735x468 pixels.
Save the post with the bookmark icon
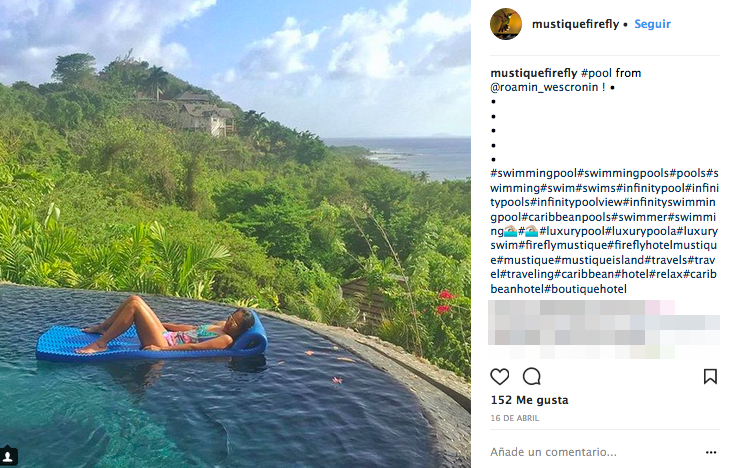click(x=710, y=376)
